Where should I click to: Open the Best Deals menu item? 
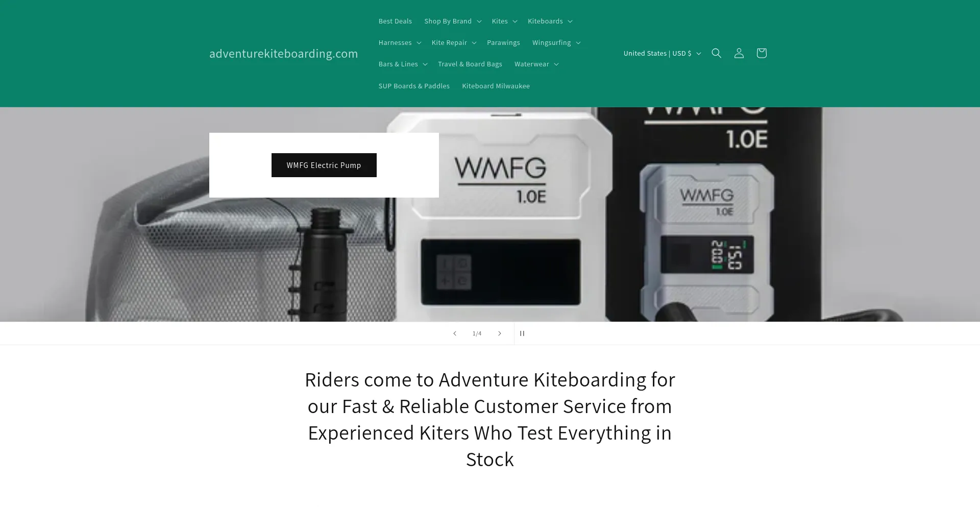pyautogui.click(x=395, y=21)
